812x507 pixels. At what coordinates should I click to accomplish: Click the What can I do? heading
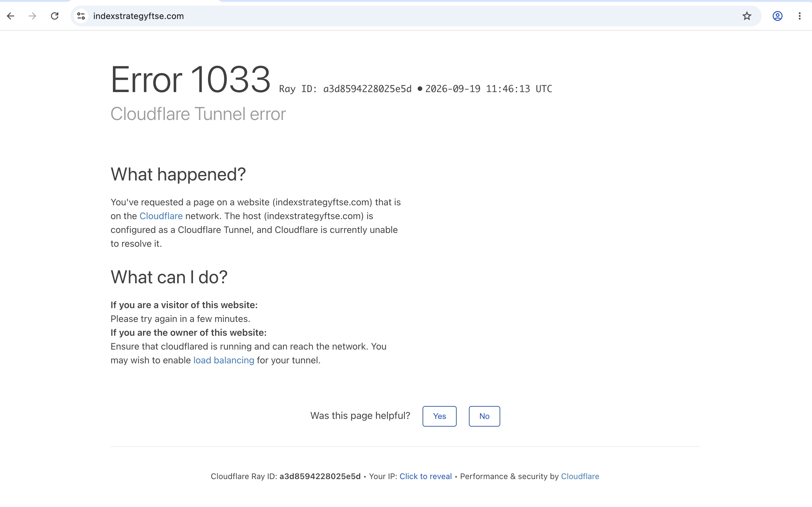coord(169,277)
